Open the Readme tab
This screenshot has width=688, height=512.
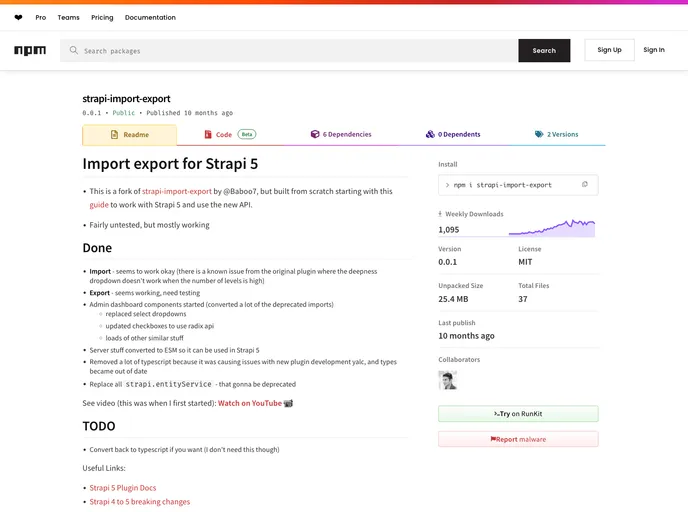click(x=129, y=135)
